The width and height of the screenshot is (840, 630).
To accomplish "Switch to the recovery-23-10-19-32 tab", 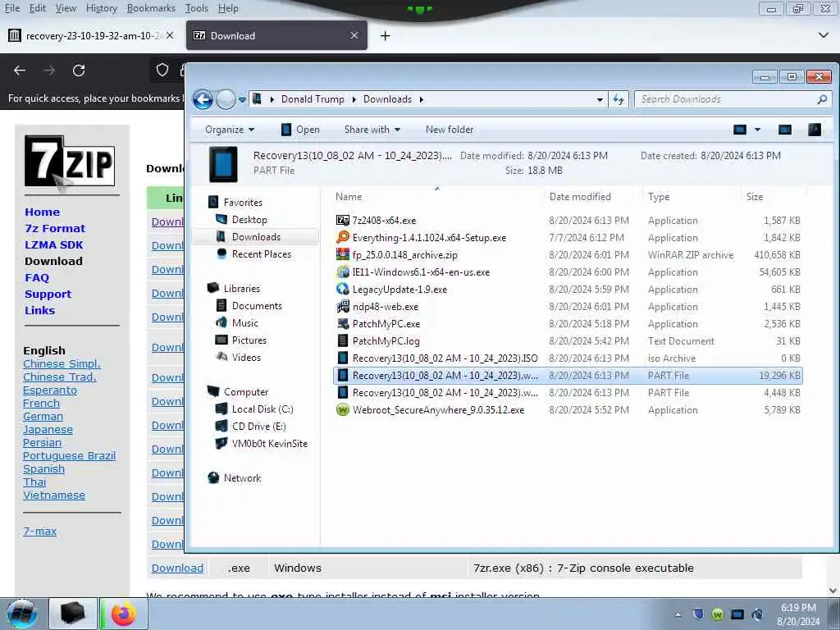I will (91, 36).
